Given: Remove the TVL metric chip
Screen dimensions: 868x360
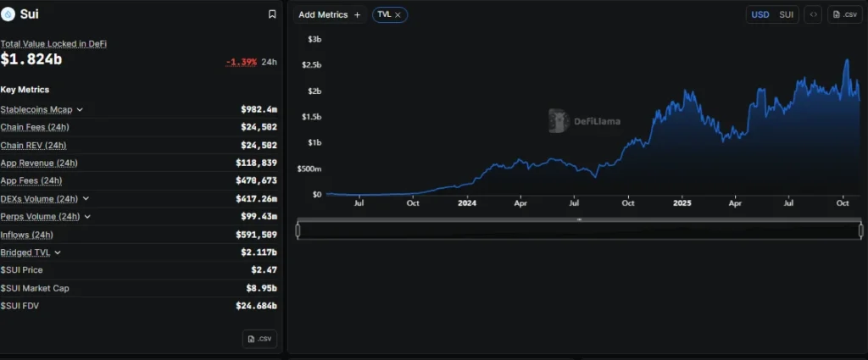Looking at the screenshot, I should [x=398, y=15].
